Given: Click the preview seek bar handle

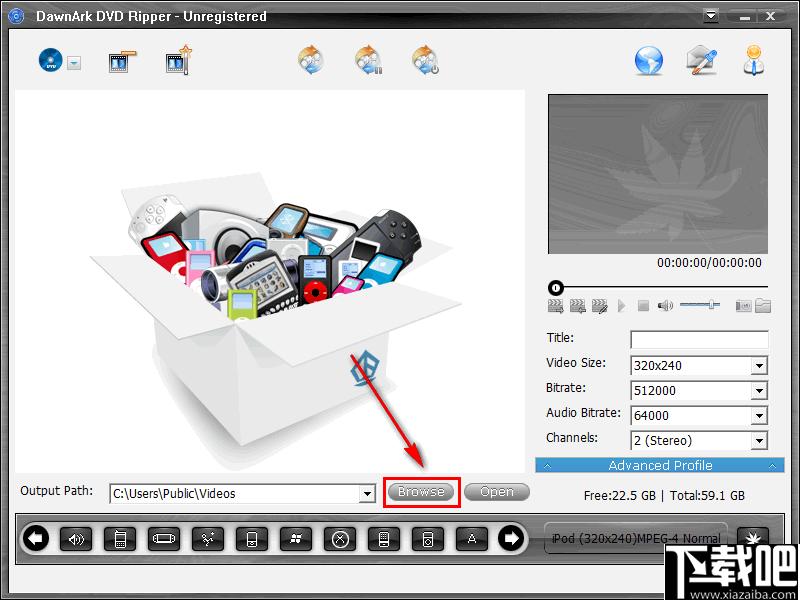Looking at the screenshot, I should pos(555,288).
